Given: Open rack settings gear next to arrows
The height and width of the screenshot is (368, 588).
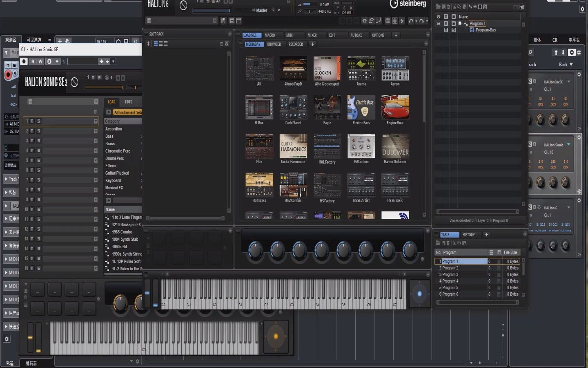Looking at the screenshot, I should point(579,52).
